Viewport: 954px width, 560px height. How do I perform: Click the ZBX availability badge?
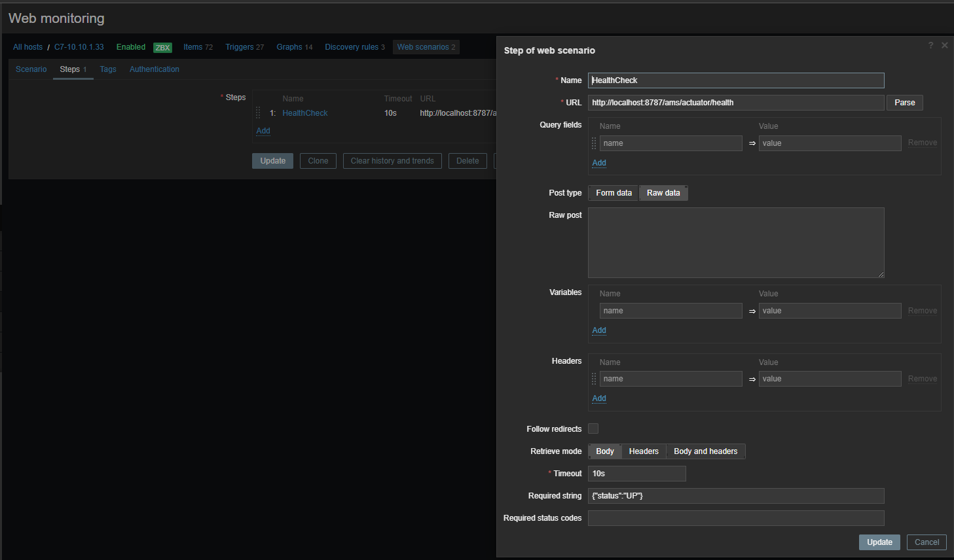tap(162, 47)
